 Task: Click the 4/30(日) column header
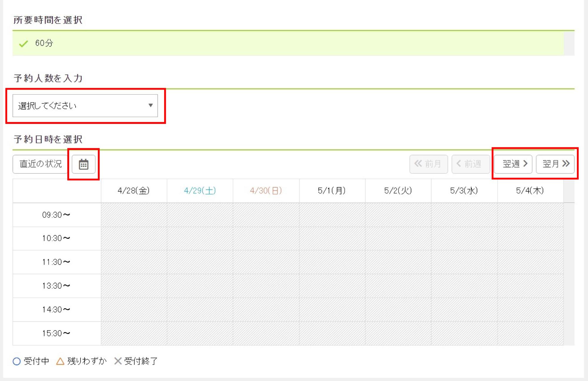coord(266,191)
